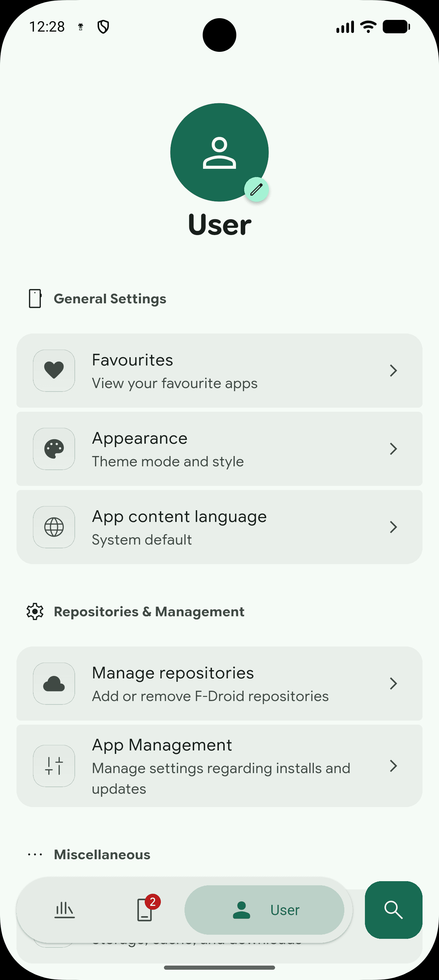Open Manage repositories entry
This screenshot has height=980, width=439.
tap(219, 684)
